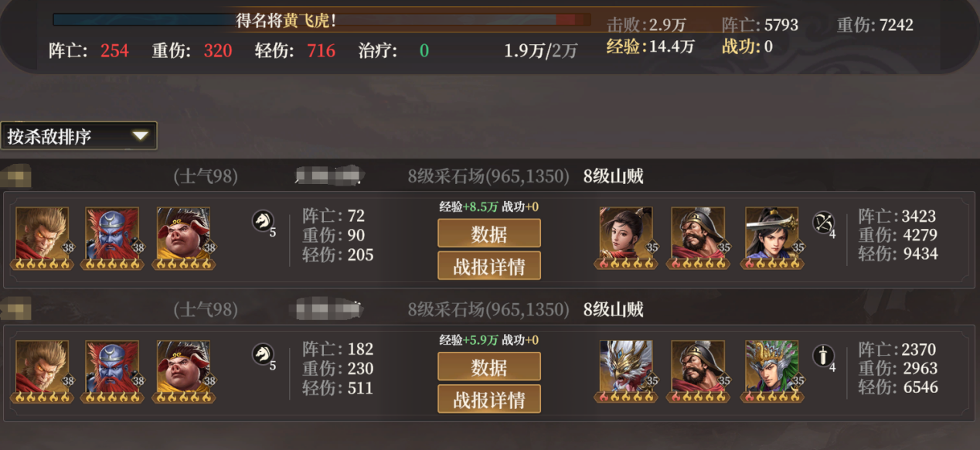Select pig hero portrait in first row
980x450 pixels.
pyautogui.click(x=183, y=235)
